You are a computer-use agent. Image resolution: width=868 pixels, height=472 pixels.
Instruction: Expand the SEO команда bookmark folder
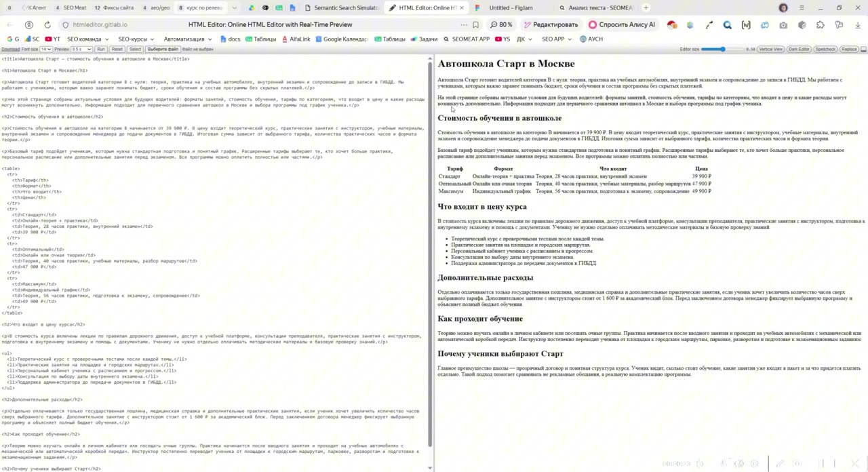point(89,39)
